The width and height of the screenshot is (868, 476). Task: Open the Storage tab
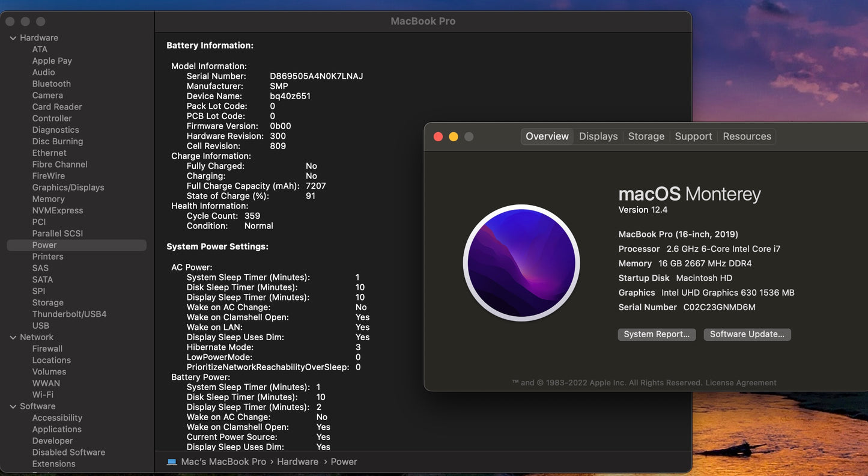point(646,136)
